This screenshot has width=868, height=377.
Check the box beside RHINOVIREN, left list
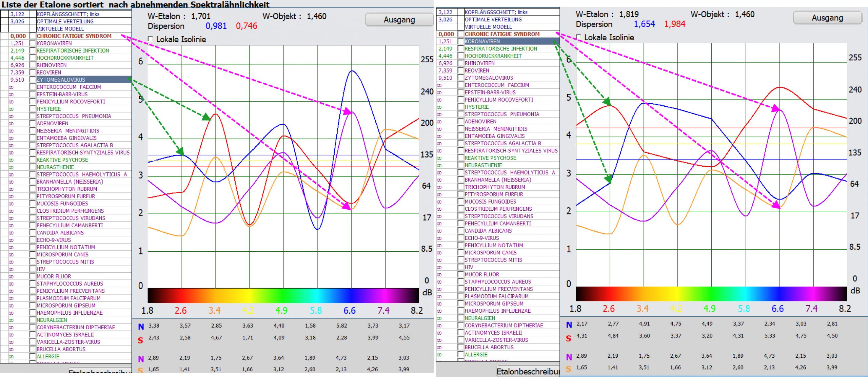pos(33,65)
